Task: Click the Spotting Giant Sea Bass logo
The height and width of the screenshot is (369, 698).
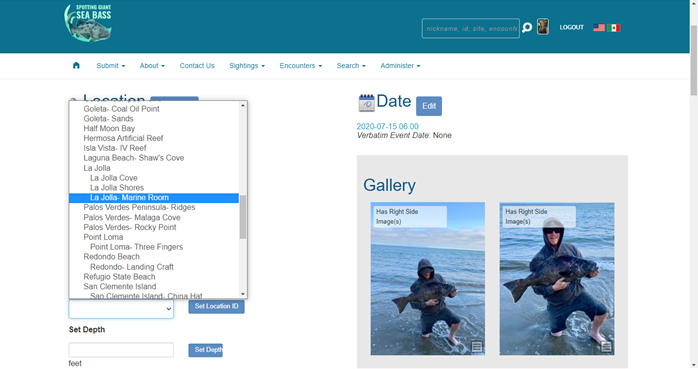Action: click(88, 23)
